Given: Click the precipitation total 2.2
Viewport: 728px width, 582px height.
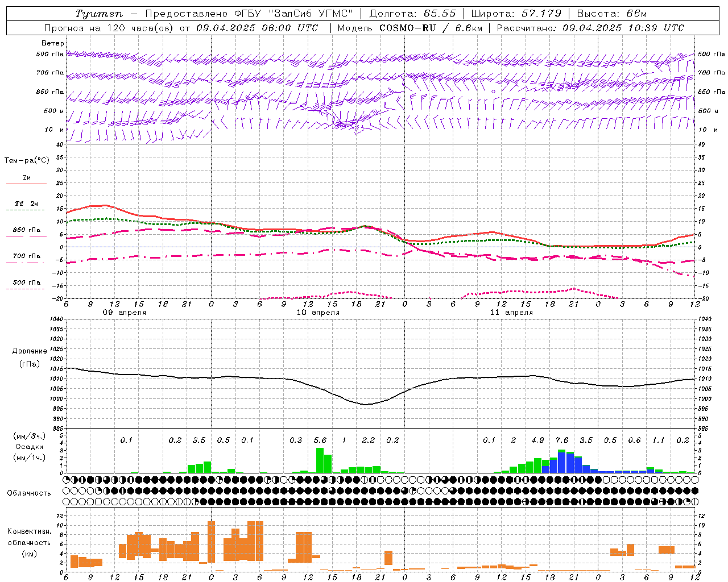Looking at the screenshot, I should [369, 440].
